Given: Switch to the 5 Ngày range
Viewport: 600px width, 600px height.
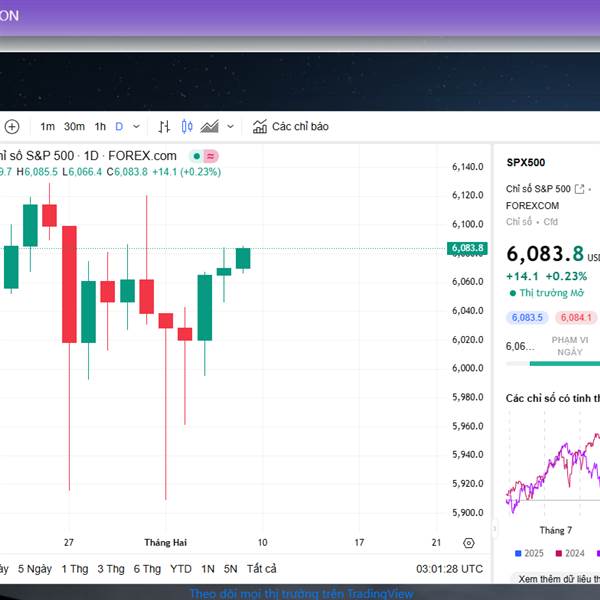Looking at the screenshot, I should (35, 569).
